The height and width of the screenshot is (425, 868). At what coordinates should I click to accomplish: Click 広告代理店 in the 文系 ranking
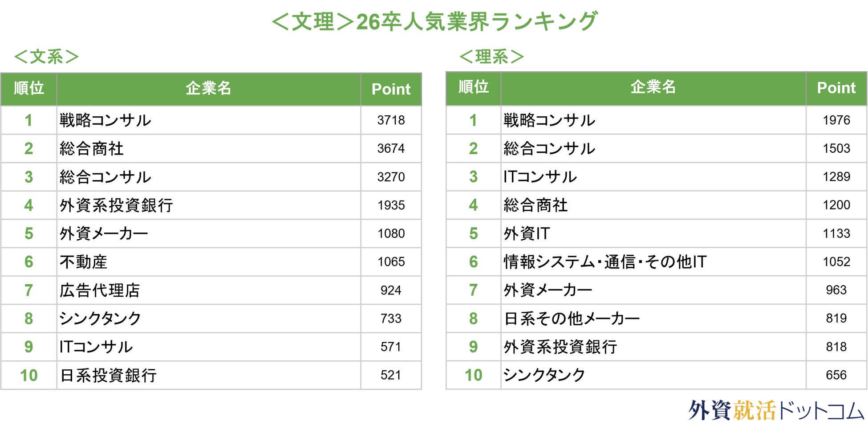[x=100, y=290]
